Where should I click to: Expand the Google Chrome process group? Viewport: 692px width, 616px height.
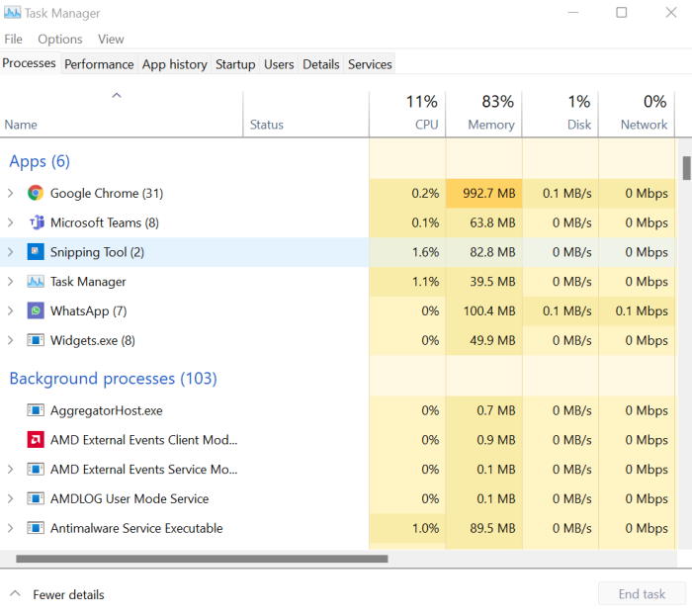pyautogui.click(x=11, y=193)
